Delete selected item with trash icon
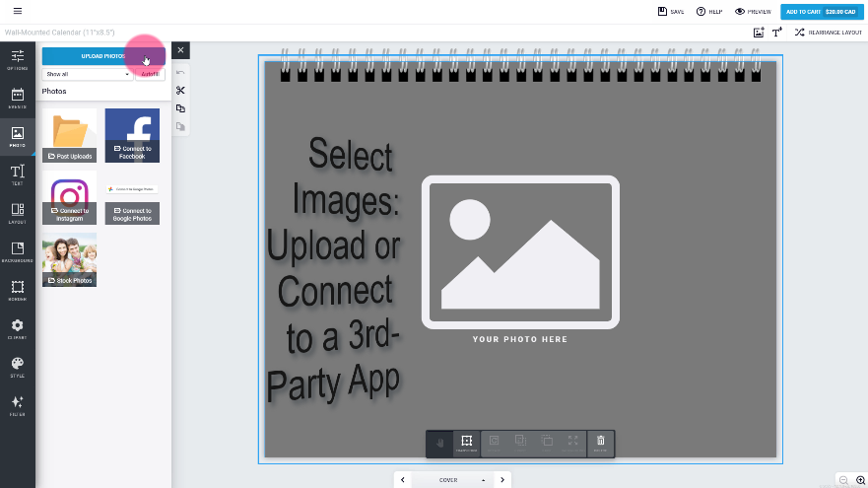 point(600,443)
